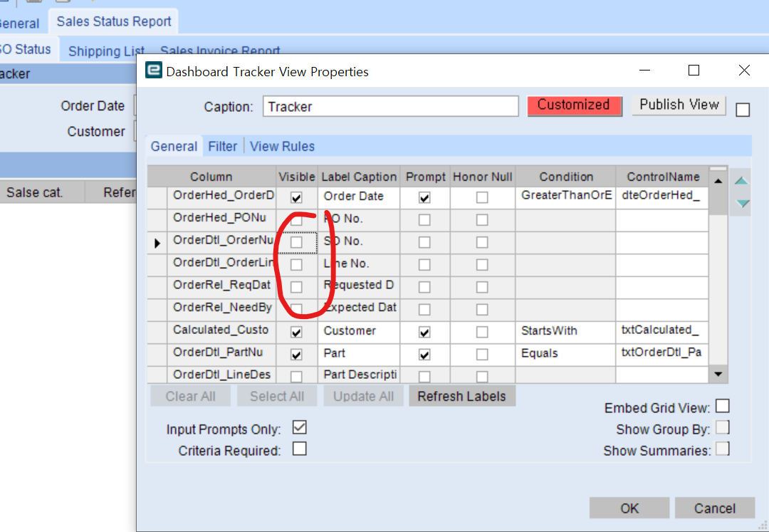Uncheck Prompt for Customer row

[x=424, y=333]
